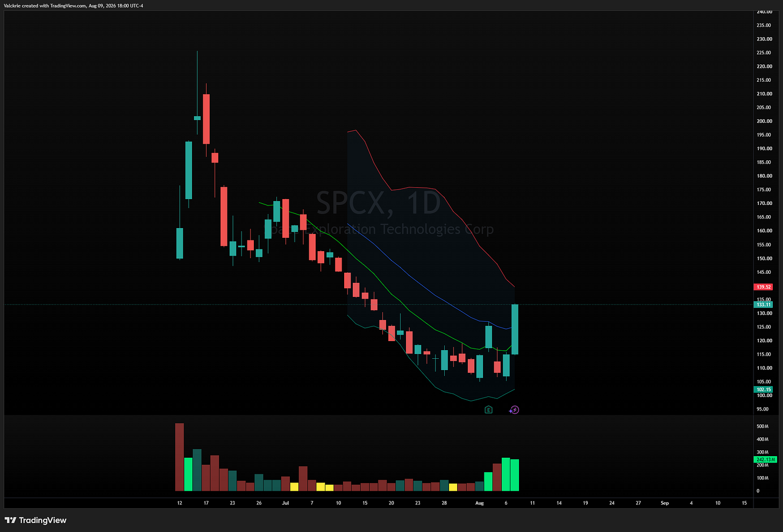
Task: Click the '26' date label on the time axis
Action: (259, 503)
